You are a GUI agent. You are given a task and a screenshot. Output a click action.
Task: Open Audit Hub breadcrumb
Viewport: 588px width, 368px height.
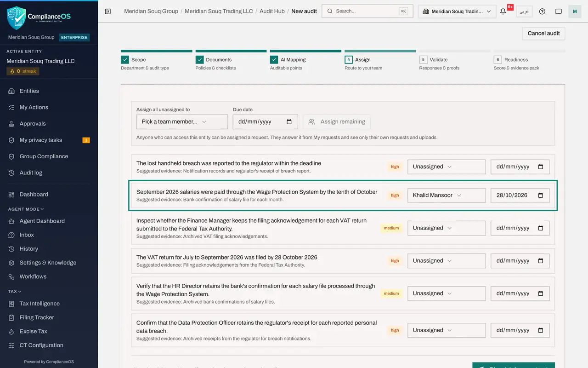pos(272,11)
